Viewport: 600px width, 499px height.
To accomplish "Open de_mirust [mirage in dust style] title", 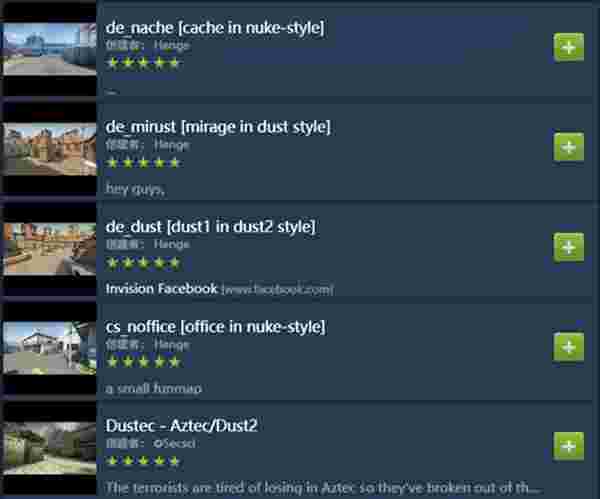I will click(218, 127).
